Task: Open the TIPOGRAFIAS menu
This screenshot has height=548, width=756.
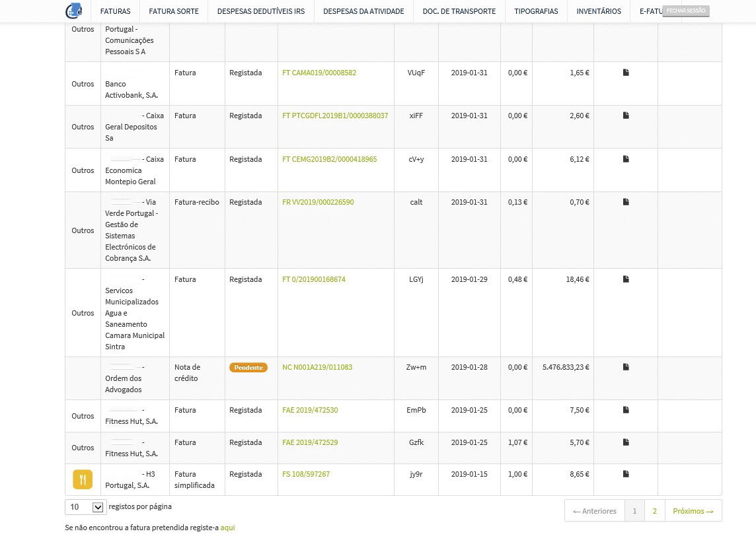Action: pos(536,11)
